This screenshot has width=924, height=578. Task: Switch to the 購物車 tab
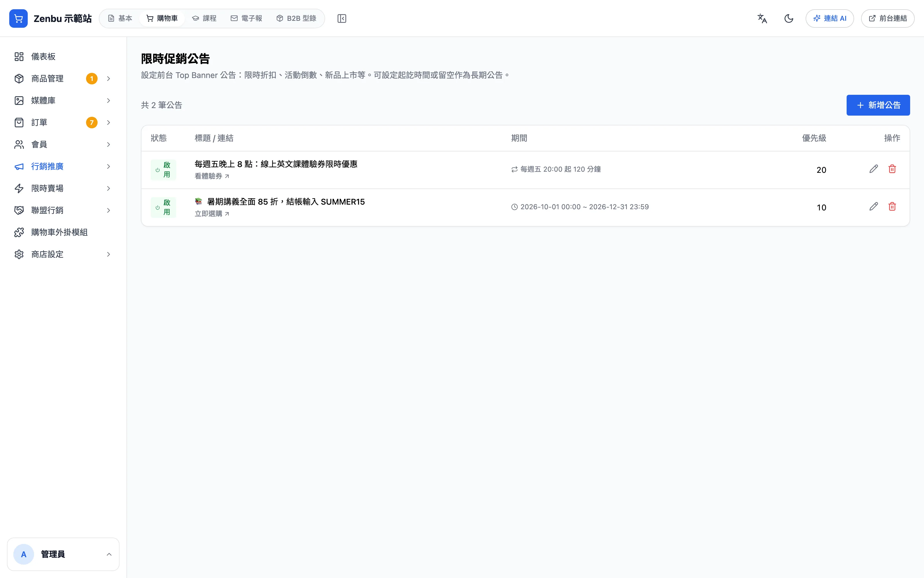pyautogui.click(x=162, y=18)
